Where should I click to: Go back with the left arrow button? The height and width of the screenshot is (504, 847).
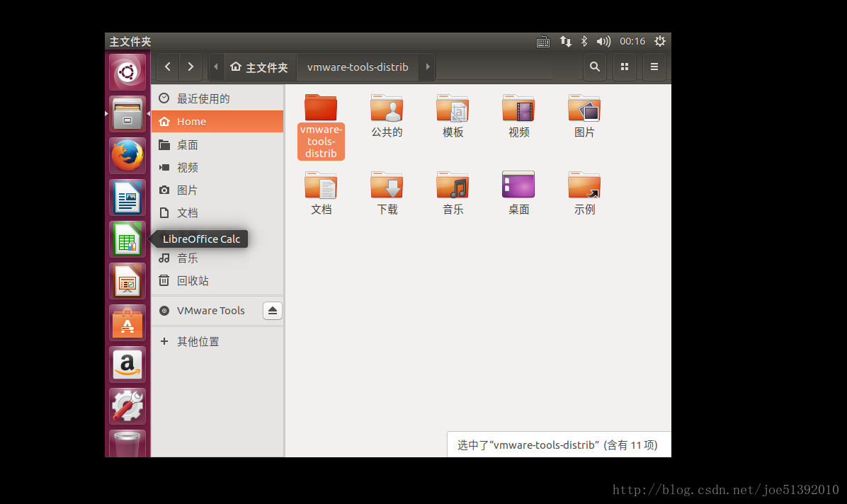point(168,67)
